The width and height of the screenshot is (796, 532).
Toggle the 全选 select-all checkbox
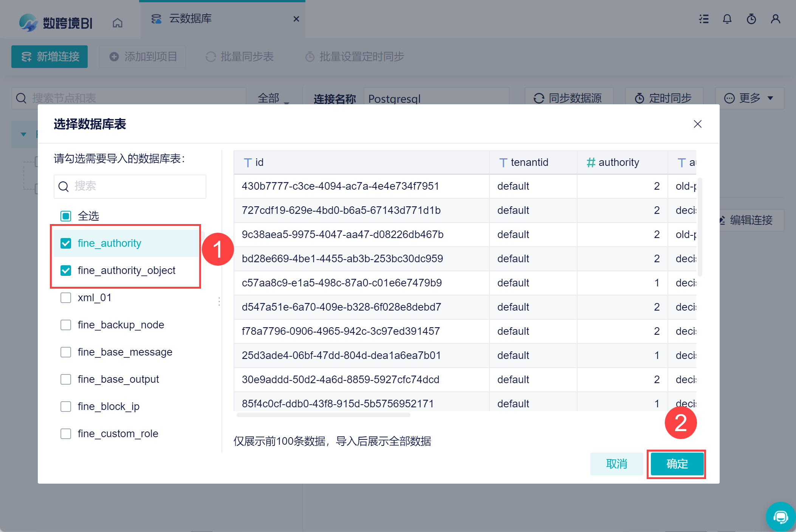point(66,216)
